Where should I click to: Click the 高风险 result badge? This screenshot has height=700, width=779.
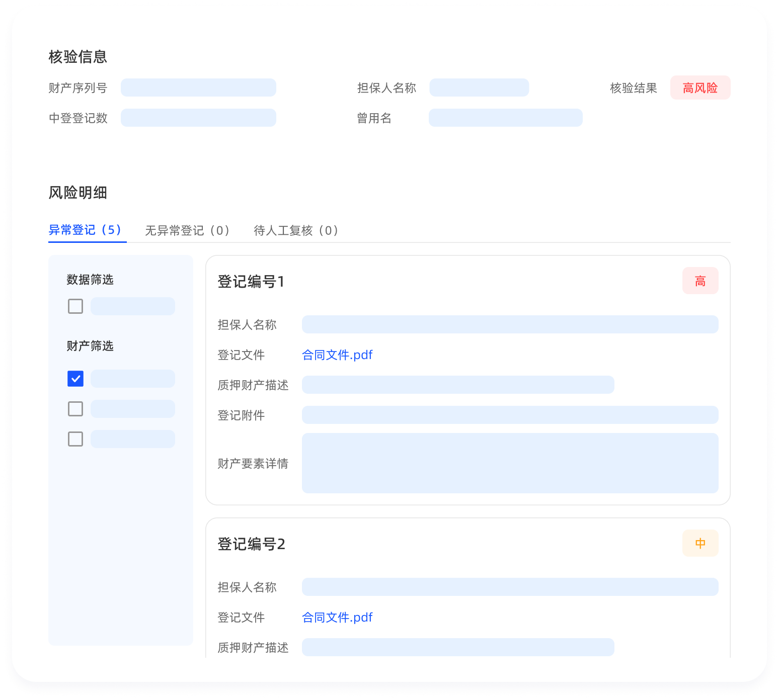coord(699,88)
